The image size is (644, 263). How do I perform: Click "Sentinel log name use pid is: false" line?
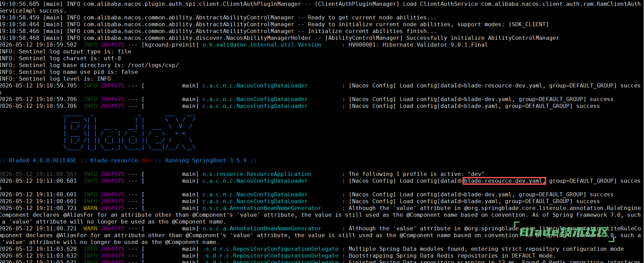click(69, 72)
